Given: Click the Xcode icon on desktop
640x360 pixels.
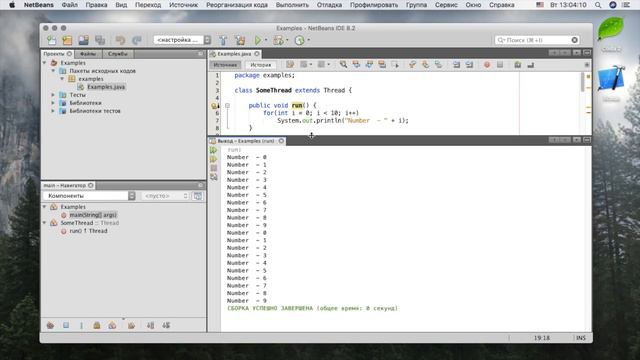Looking at the screenshot, I should pyautogui.click(x=611, y=78).
